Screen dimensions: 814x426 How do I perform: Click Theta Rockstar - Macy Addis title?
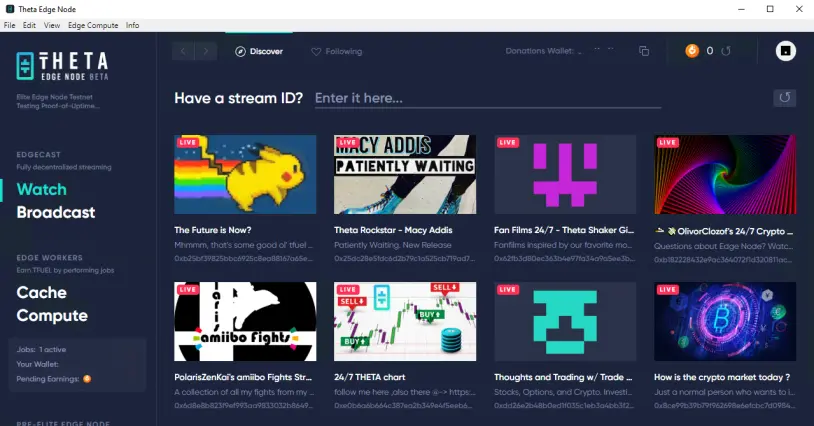[394, 230]
